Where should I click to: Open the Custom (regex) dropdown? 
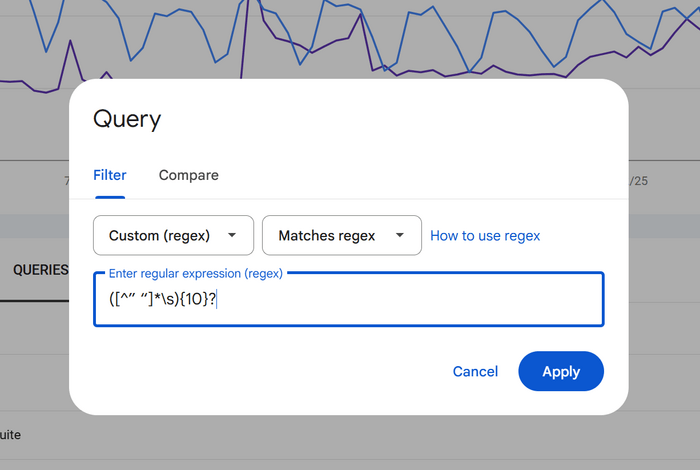[x=172, y=236]
